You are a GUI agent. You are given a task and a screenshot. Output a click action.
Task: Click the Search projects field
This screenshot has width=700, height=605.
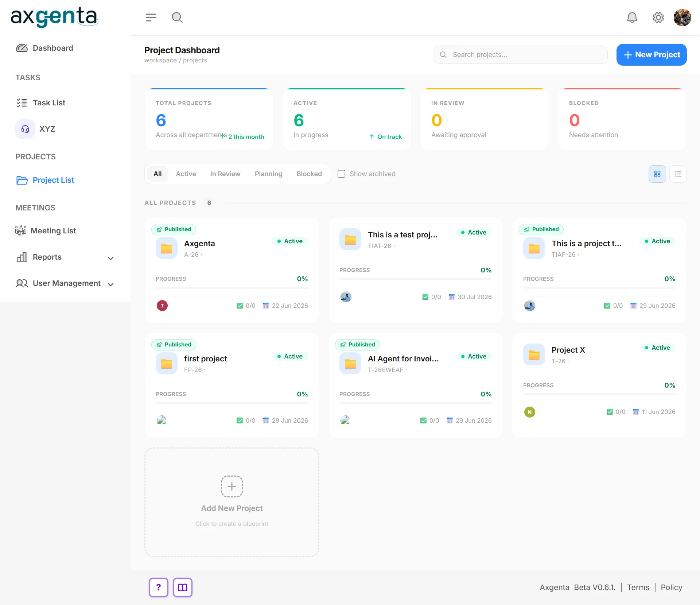520,55
